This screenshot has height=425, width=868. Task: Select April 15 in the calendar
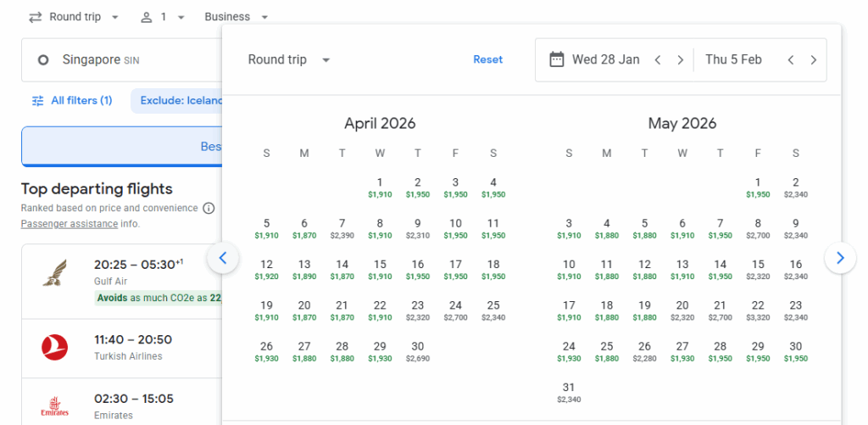point(380,270)
